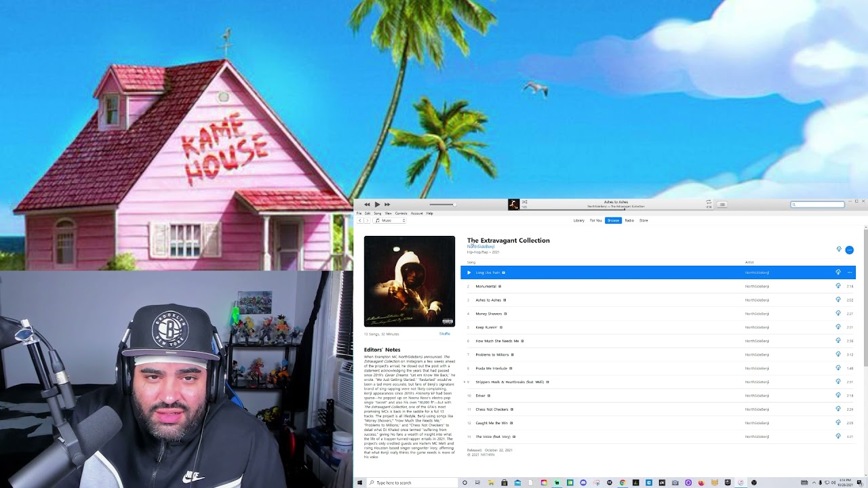Open more options for Long Live Twin
The width and height of the screenshot is (868, 488).
tap(850, 272)
